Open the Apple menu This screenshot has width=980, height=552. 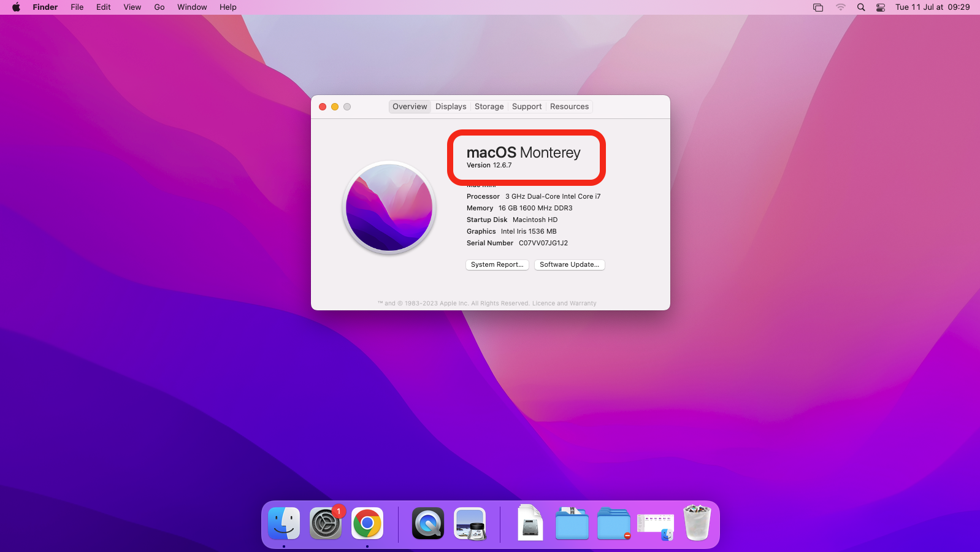click(x=16, y=7)
